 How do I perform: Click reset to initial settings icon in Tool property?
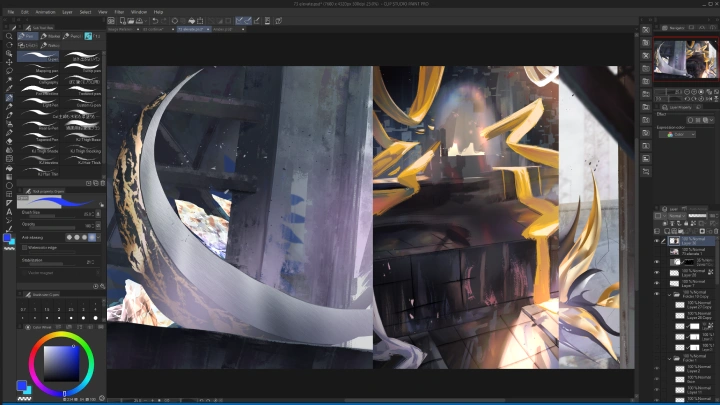pos(96,286)
